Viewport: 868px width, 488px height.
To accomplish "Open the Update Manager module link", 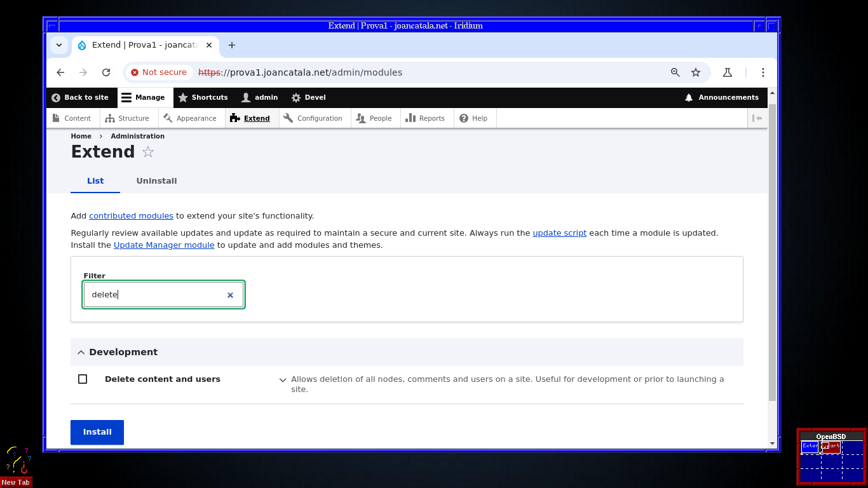I will coord(164,245).
